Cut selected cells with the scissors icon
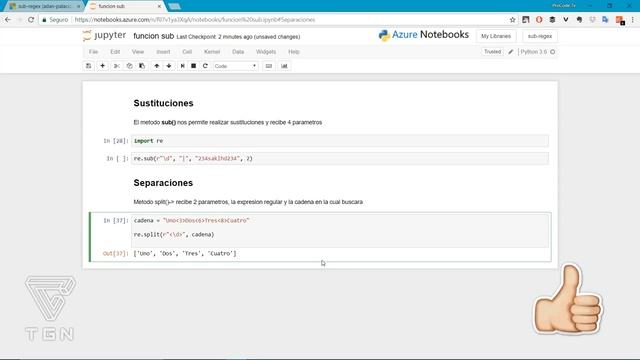Image resolution: width=640 pixels, height=360 pixels. point(116,66)
